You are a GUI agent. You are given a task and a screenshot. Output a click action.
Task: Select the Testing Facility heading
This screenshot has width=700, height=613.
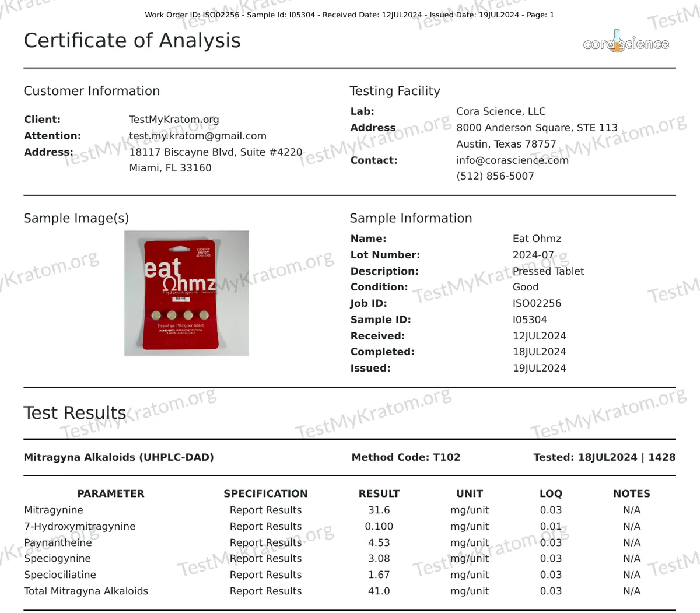(x=395, y=91)
